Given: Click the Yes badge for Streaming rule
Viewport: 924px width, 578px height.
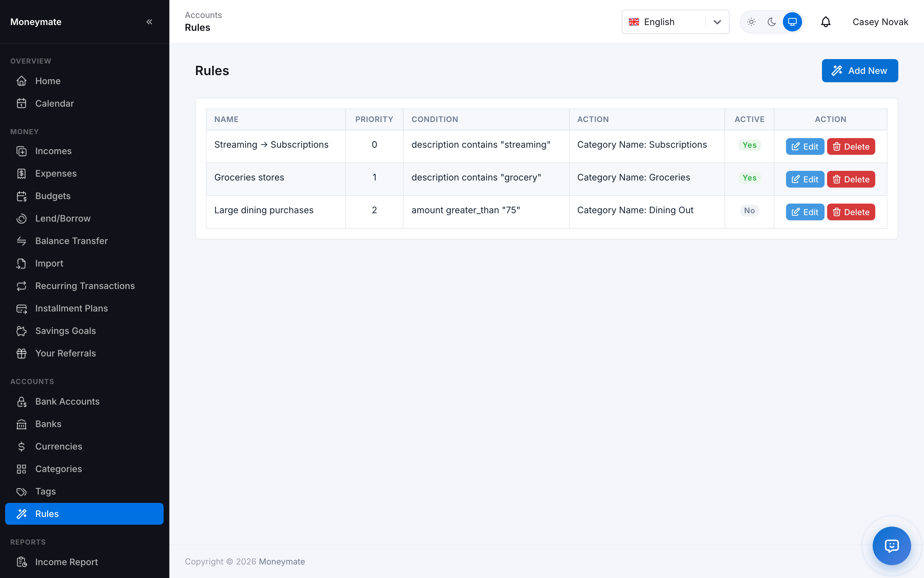Looking at the screenshot, I should [x=749, y=145].
